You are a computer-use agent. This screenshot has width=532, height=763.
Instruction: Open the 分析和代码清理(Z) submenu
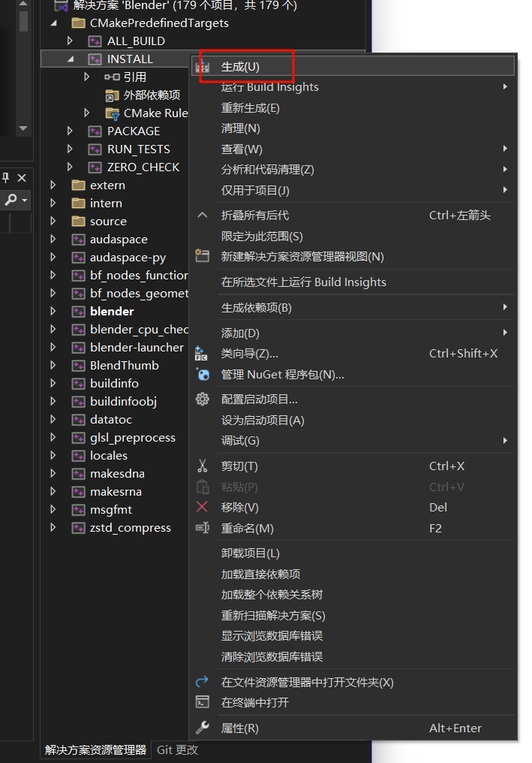click(353, 169)
